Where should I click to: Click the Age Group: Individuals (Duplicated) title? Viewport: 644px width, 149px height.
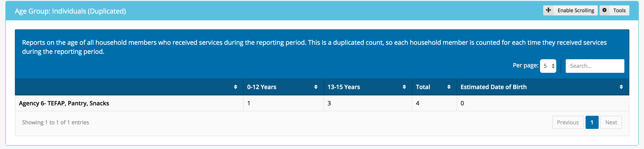click(x=71, y=11)
